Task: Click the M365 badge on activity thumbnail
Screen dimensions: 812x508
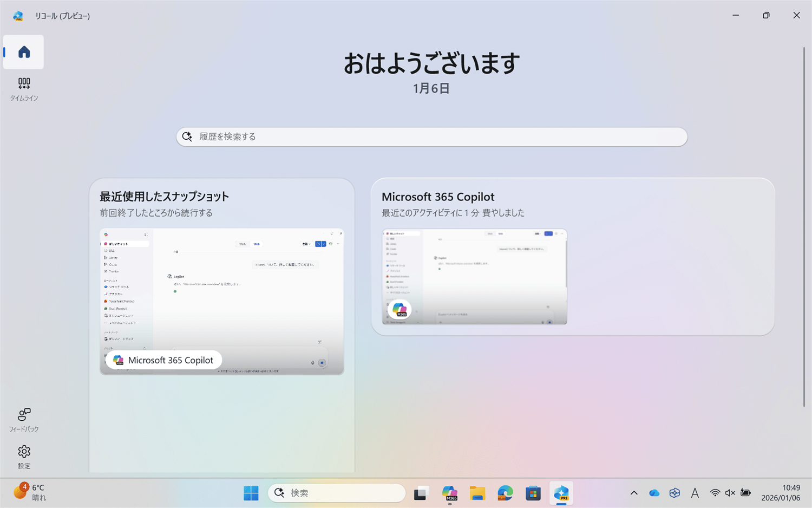Action: [400, 309]
